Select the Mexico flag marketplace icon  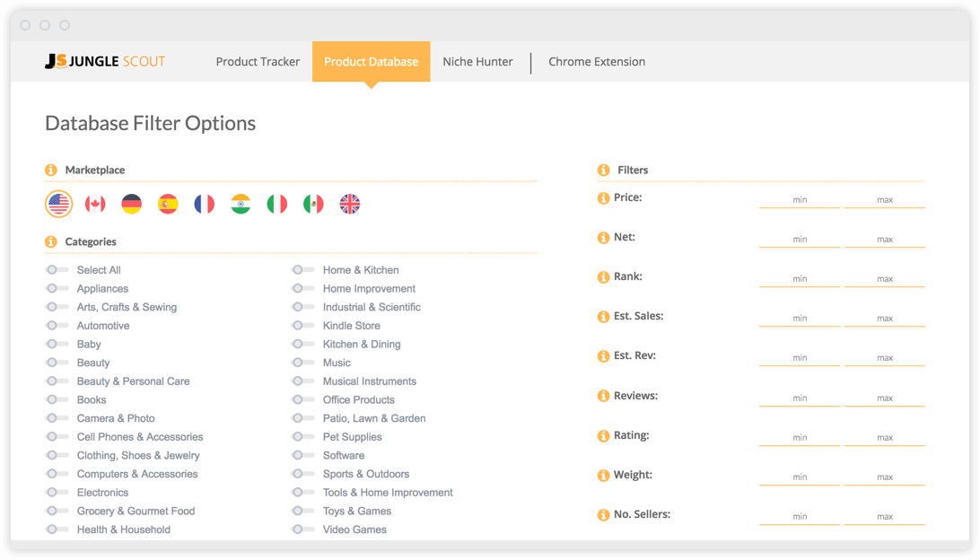pyautogui.click(x=313, y=204)
